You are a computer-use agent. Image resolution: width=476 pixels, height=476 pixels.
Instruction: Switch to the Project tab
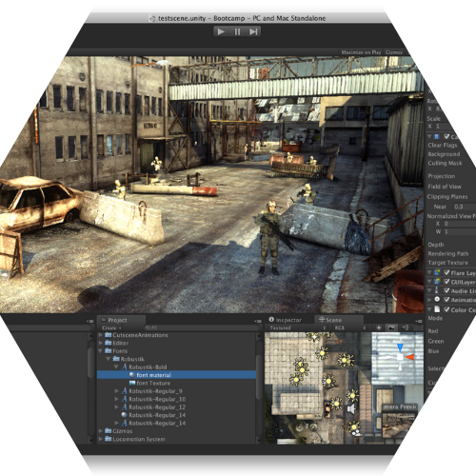pyautogui.click(x=121, y=320)
